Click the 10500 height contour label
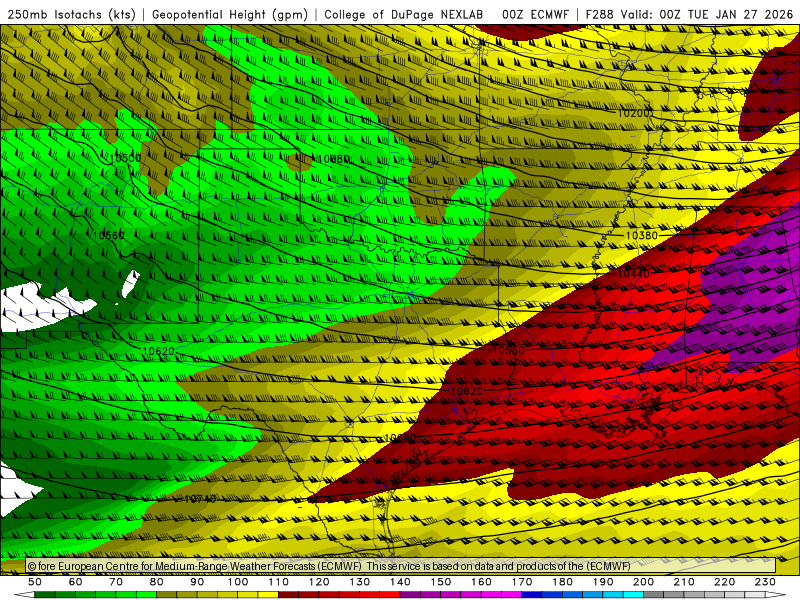Viewport: 800px width, 600px height. point(125,158)
